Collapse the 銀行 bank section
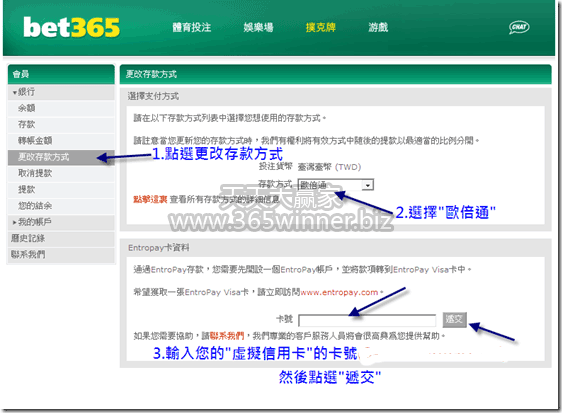562x413 pixels. click(x=61, y=92)
